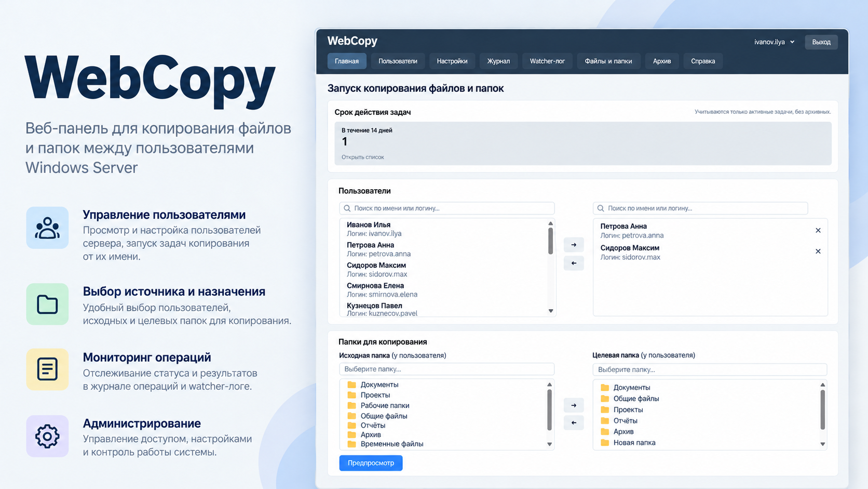Go to the Журнал tab
Image resolution: width=868 pixels, height=489 pixels.
[x=498, y=61]
